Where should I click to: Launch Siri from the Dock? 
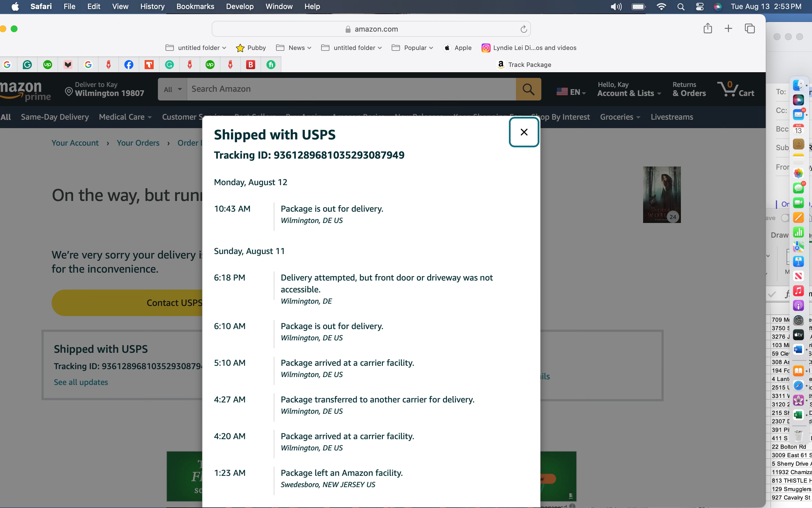(798, 100)
